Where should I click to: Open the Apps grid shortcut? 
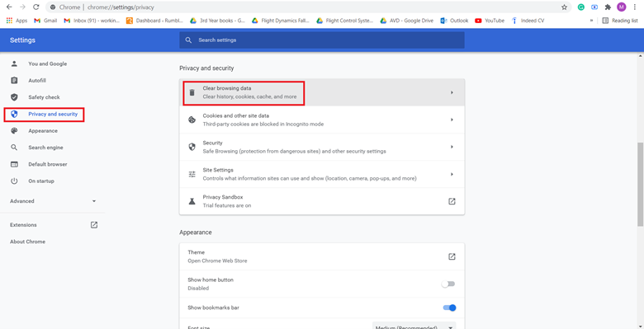pos(17,21)
